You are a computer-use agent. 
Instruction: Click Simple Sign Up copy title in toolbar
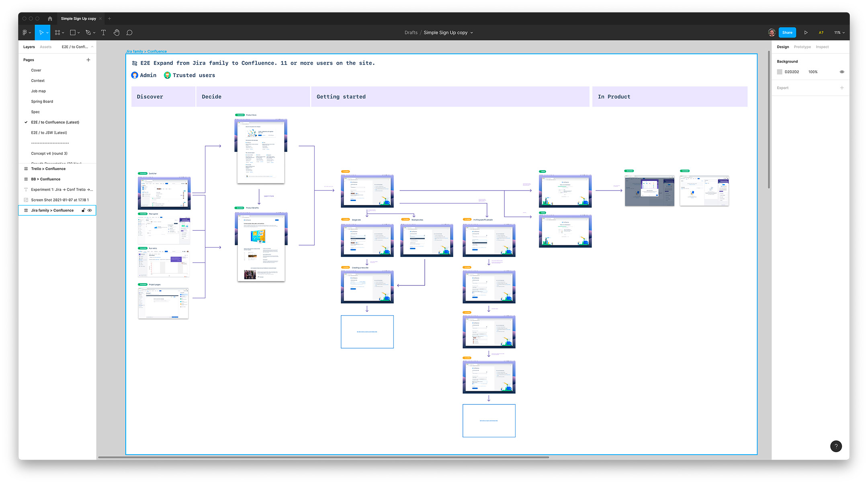[x=445, y=33]
